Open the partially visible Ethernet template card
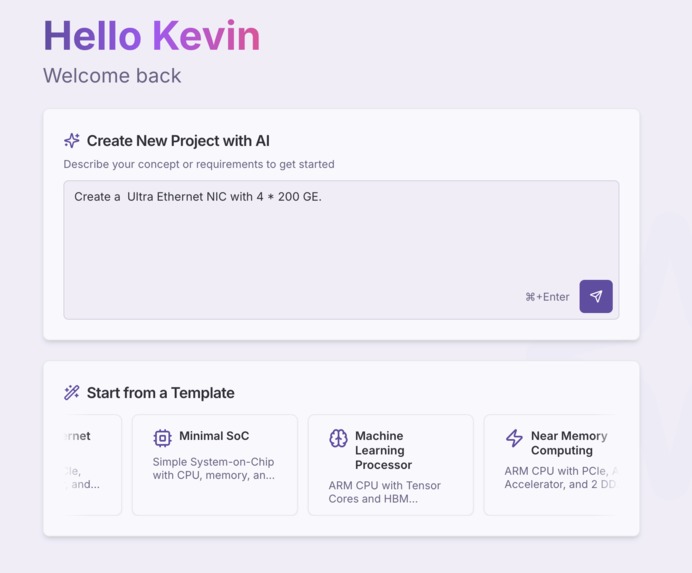This screenshot has height=573, width=692. pyautogui.click(x=92, y=465)
